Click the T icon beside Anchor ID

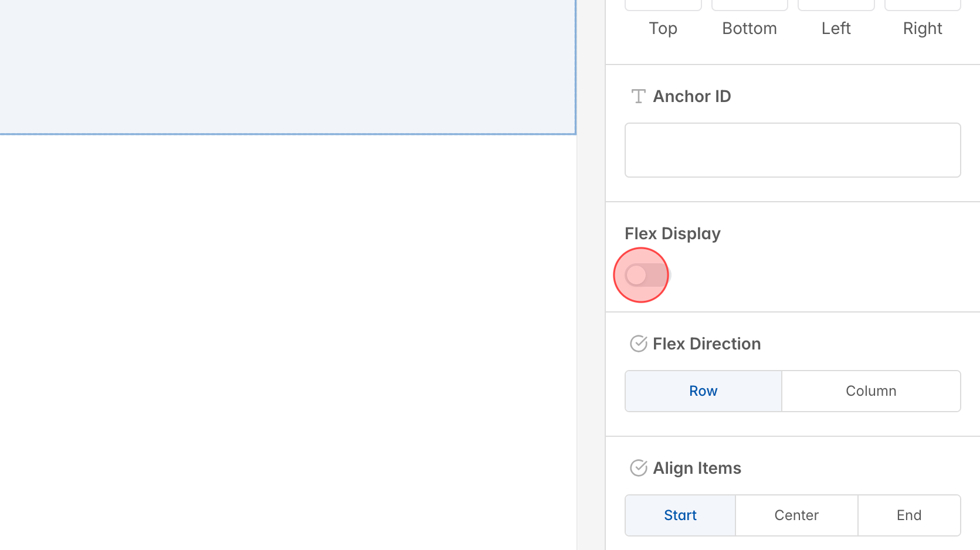638,96
